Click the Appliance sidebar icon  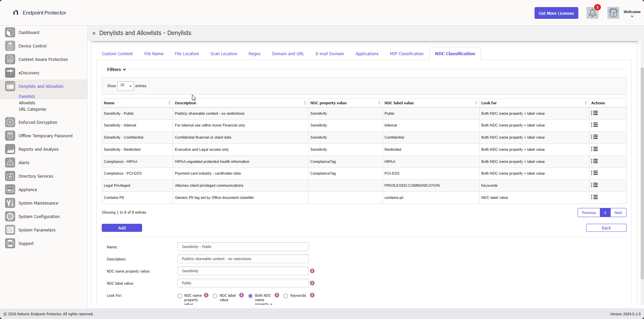coord(10,189)
